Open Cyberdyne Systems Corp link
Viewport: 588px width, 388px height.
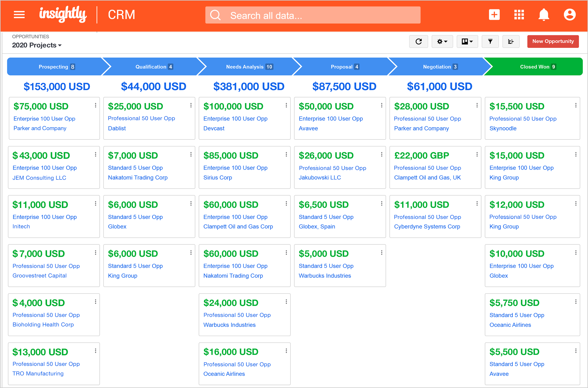[427, 226]
